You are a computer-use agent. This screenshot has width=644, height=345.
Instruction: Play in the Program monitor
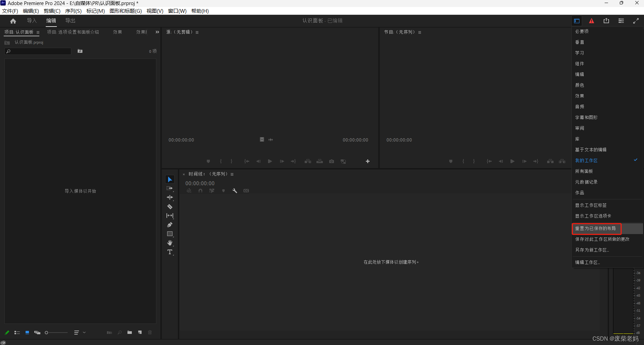513,161
